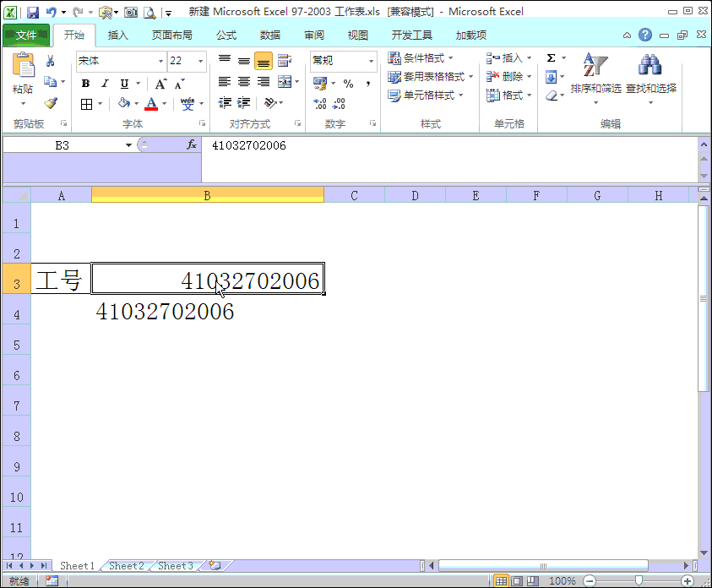Switch to 视图 tab
Image resolution: width=712 pixels, height=588 pixels.
(358, 35)
